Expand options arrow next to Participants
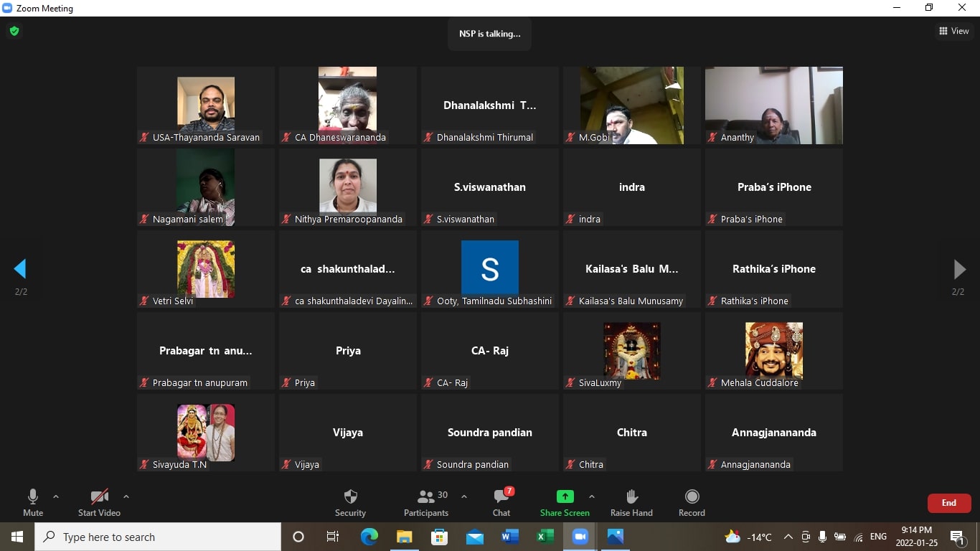Image resolution: width=980 pixels, height=551 pixels. tap(464, 496)
